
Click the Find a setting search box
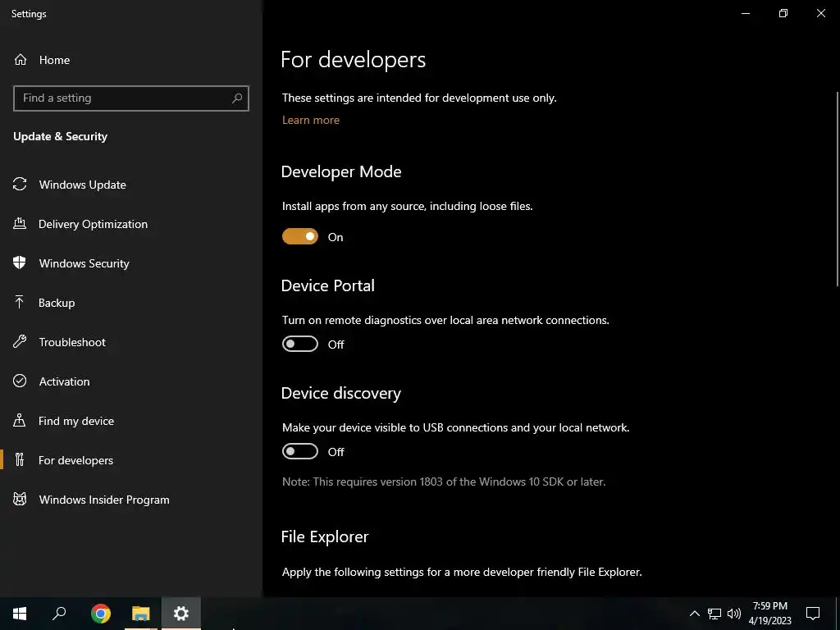[131, 98]
